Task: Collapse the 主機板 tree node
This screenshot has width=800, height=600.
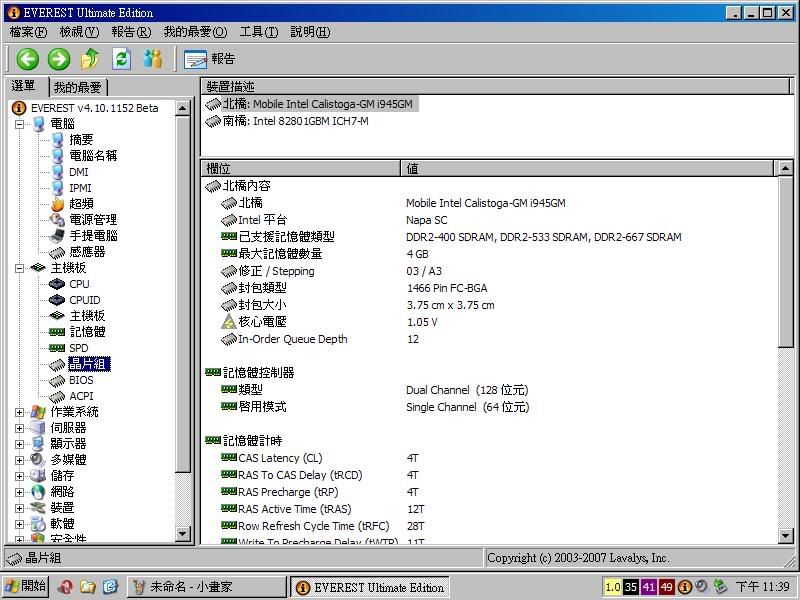Action: coord(19,268)
